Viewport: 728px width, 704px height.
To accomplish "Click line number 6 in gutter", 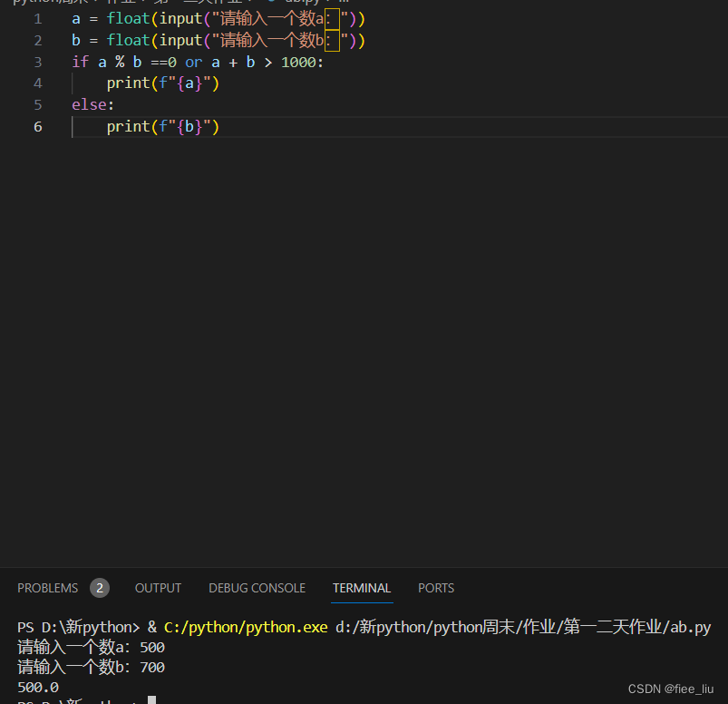I will tap(38, 126).
